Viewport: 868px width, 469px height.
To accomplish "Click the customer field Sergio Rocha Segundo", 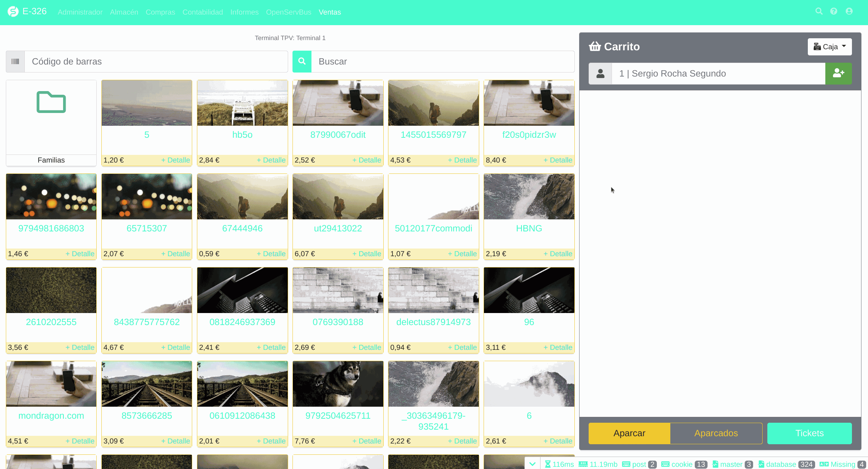I will pos(718,74).
